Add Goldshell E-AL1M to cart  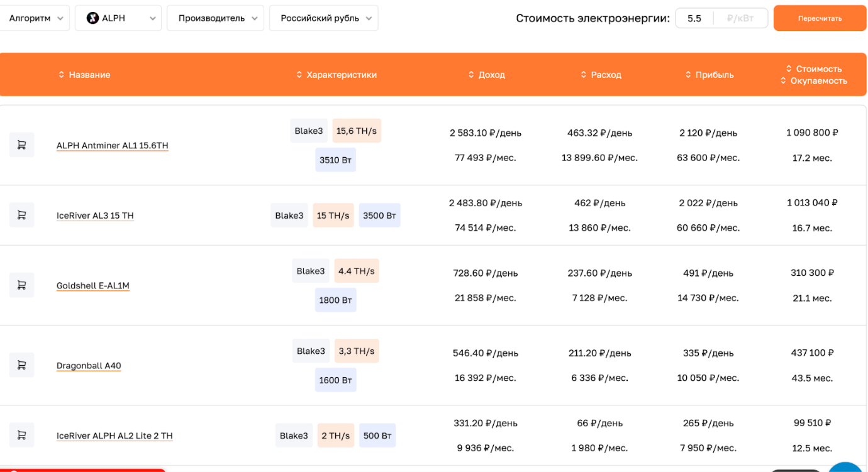(x=21, y=285)
